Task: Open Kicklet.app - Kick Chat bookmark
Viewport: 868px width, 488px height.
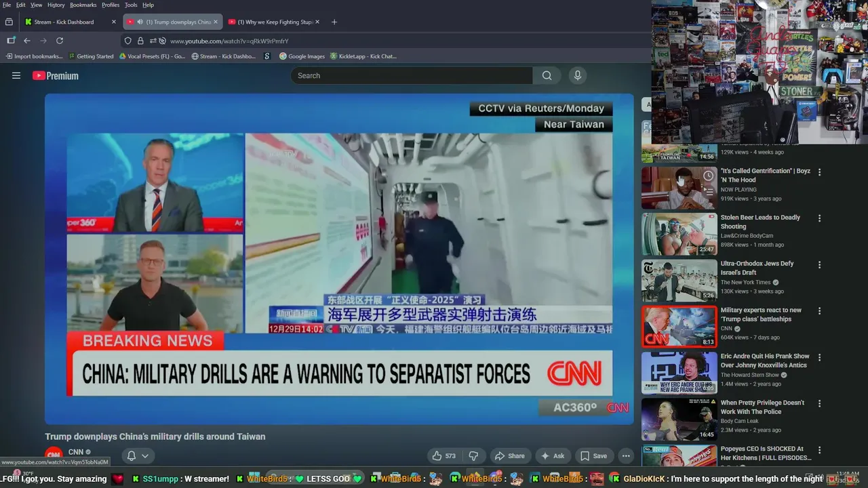Action: point(363,56)
